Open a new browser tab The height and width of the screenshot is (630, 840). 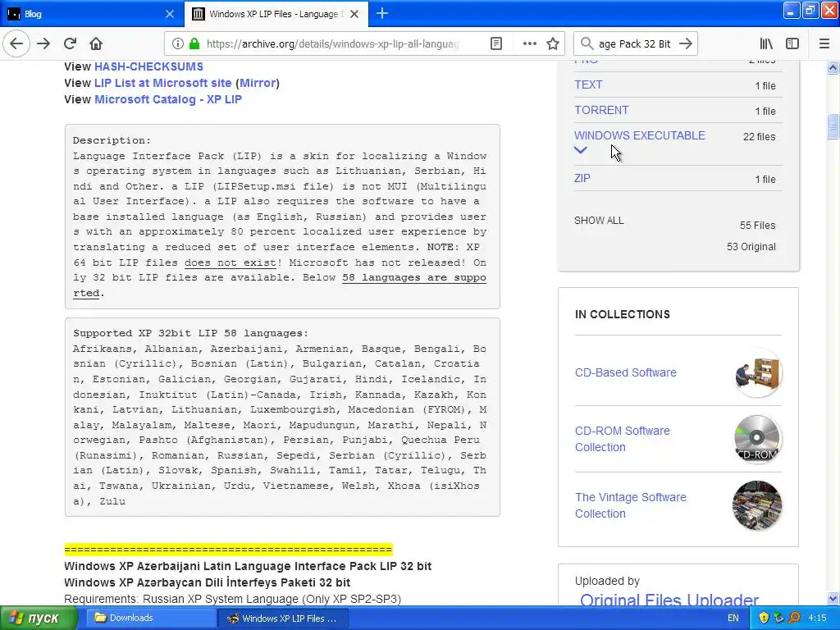coord(382,13)
